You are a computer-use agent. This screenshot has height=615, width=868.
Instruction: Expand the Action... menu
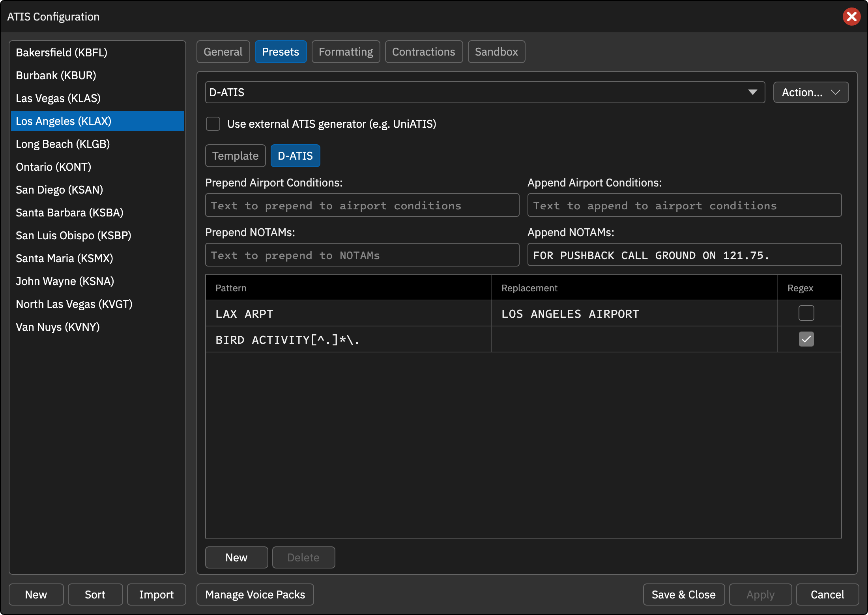coord(811,92)
